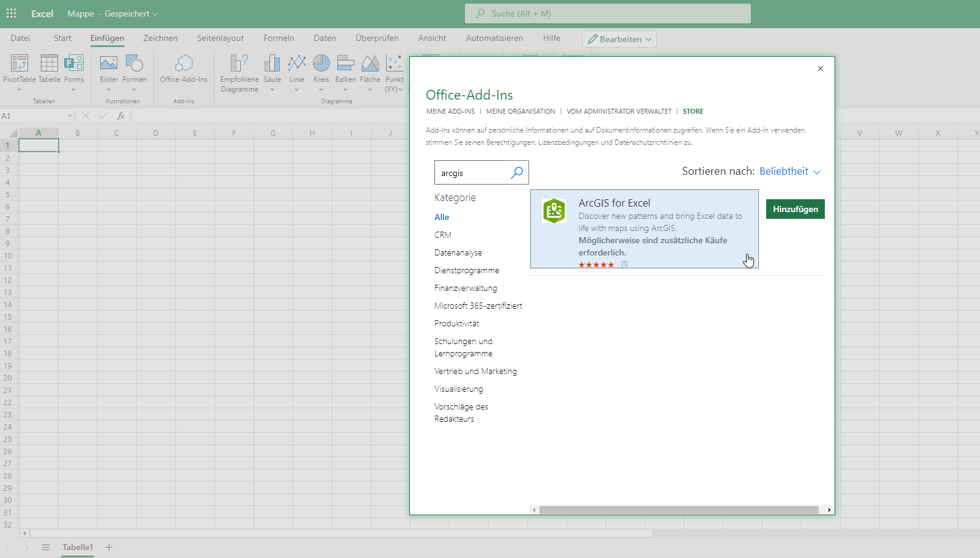Select the Visualisierung category
This screenshot has height=558, width=980.
pos(458,388)
